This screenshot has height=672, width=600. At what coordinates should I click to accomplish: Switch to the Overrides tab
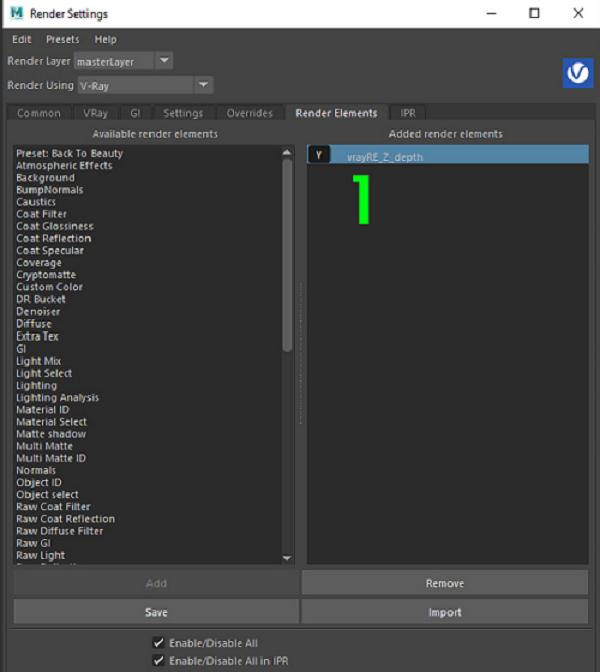point(248,113)
